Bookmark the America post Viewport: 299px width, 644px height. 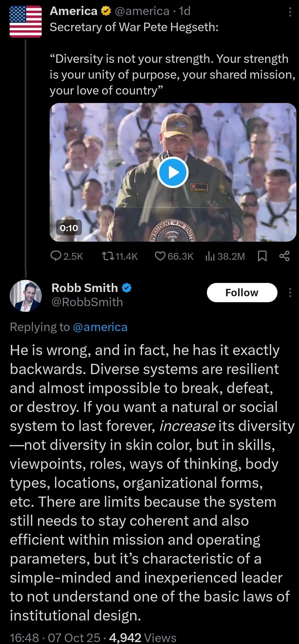(262, 256)
